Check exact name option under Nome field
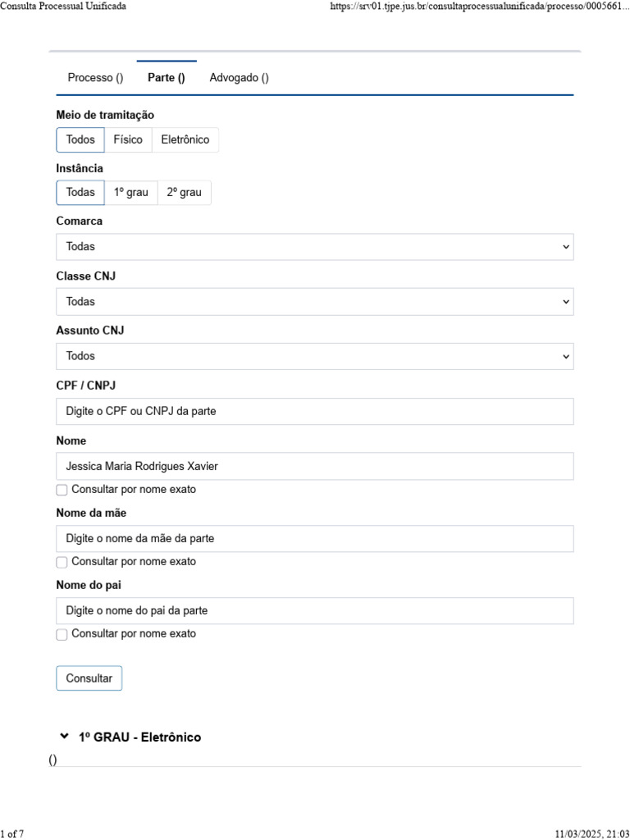Image resolution: width=630 pixels, height=840 pixels. click(62, 490)
